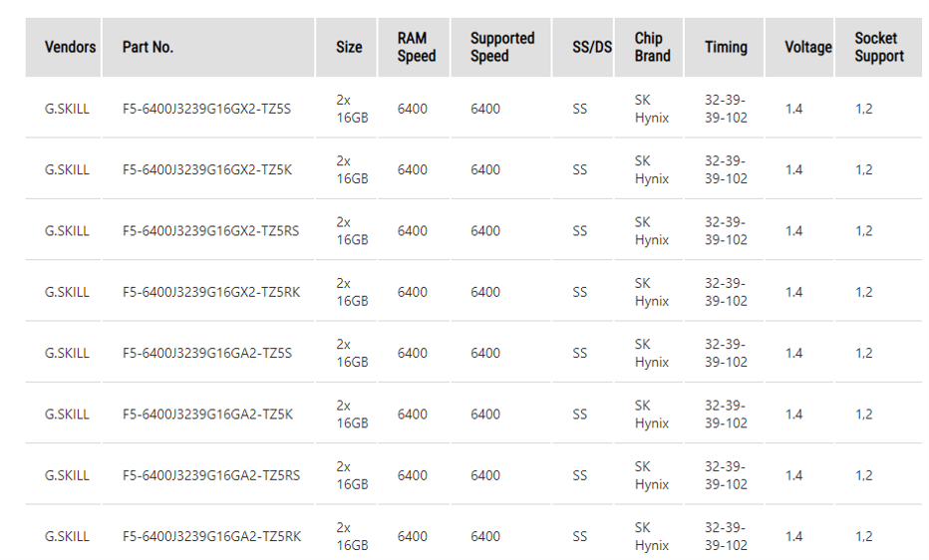This screenshot has height=560, width=929.
Task: Select part number F5-6400J3239G16GX2-TZ5RK
Action: 211,292
